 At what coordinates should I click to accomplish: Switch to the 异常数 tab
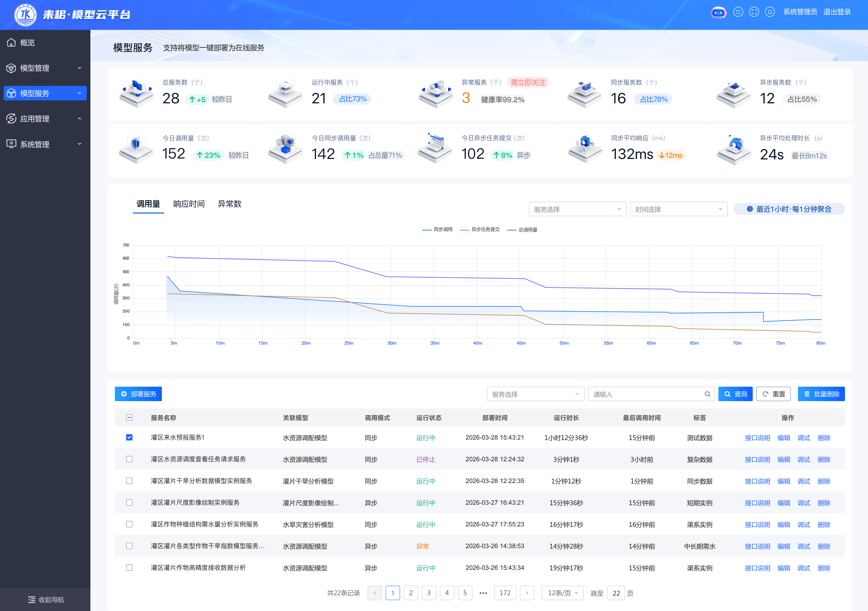(x=229, y=204)
